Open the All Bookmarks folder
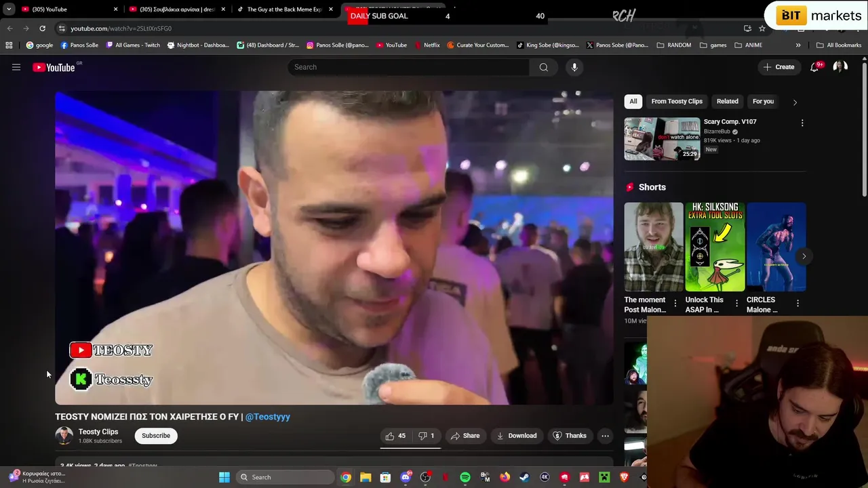 [839, 45]
